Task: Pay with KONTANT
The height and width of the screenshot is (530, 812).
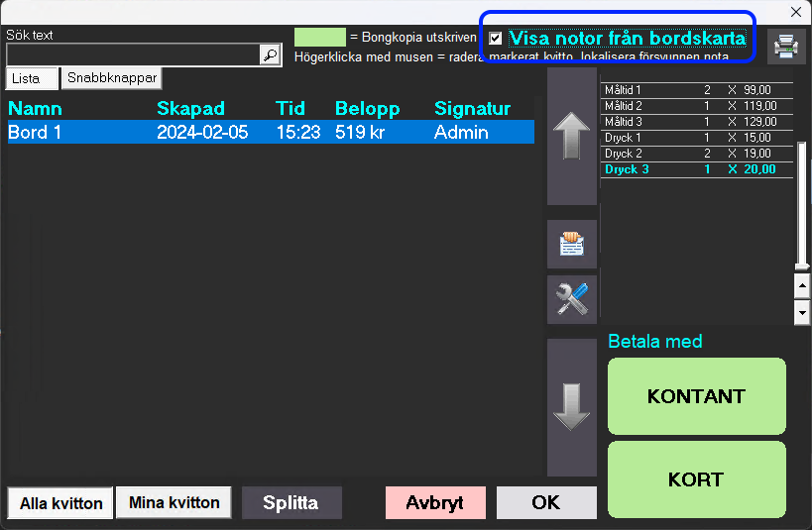Action: tap(696, 396)
